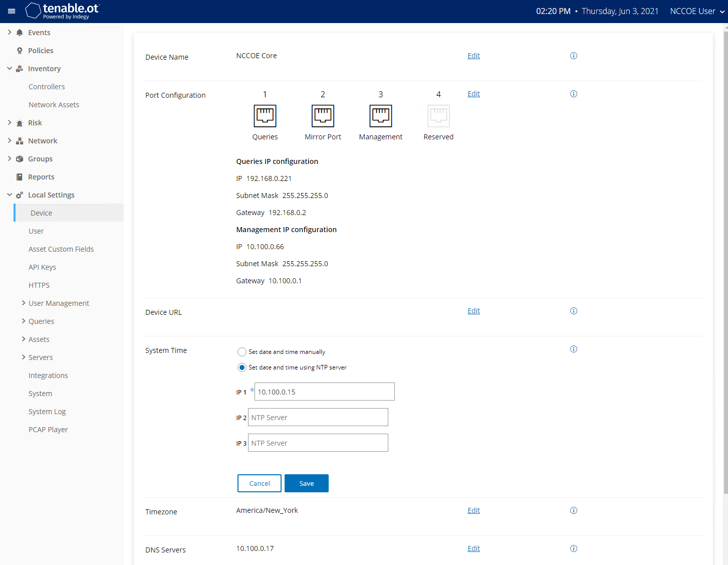Viewport: 728px width, 565px height.
Task: Open the hamburger navigation menu
Action: (12, 11)
